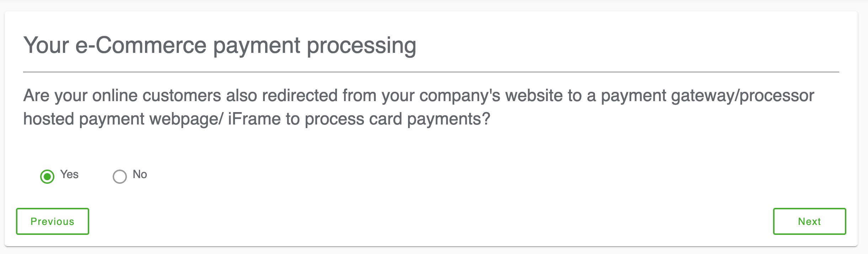Click the horizontal divider under the heading
Viewport: 868px width, 254px height.
tap(431, 72)
